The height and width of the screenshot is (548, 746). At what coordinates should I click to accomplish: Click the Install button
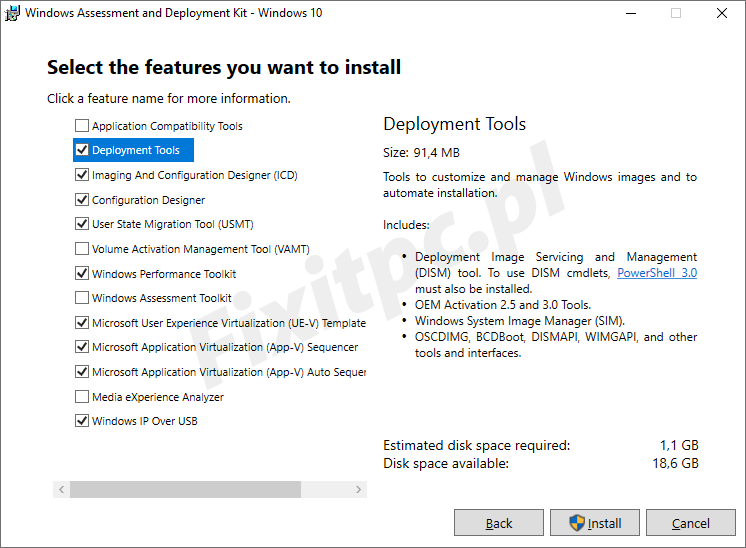[x=595, y=523]
